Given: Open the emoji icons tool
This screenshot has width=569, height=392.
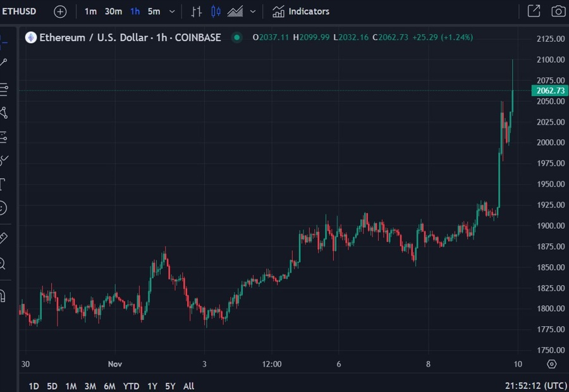Looking at the screenshot, I should click(x=3, y=208).
